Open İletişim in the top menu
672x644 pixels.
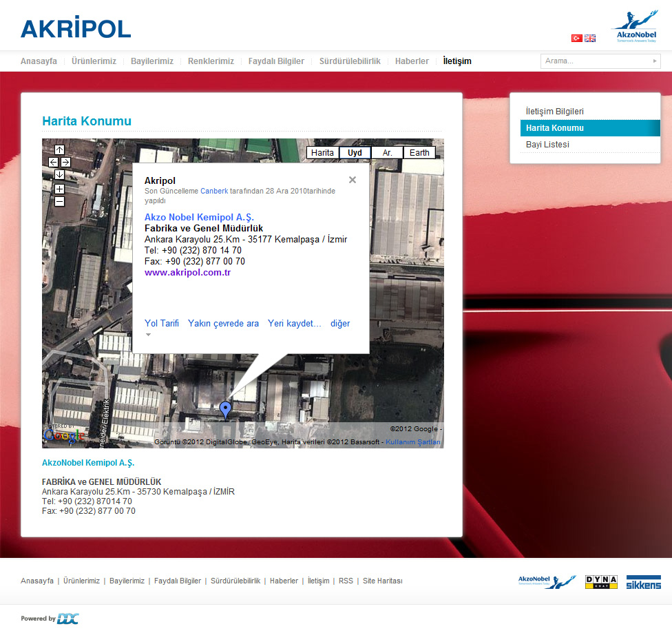457,61
